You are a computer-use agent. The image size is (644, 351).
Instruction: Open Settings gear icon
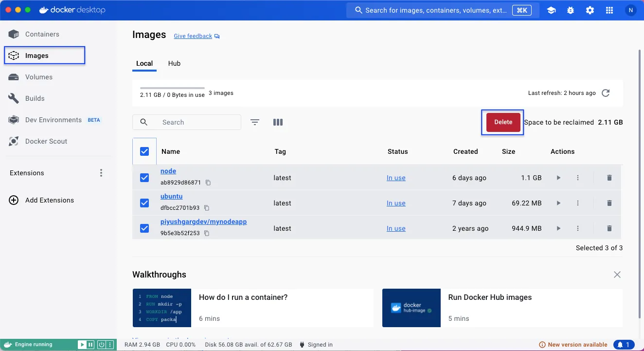tap(590, 10)
